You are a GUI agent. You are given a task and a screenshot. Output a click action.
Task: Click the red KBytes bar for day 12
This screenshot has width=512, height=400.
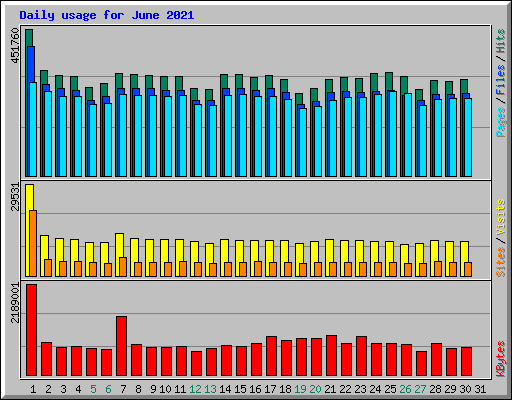click(197, 363)
